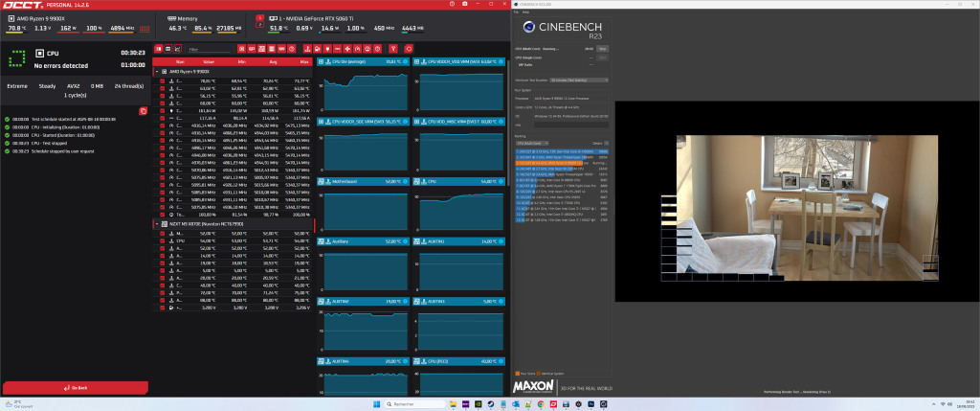
Task: Select the GPU 1 slot icon in OCCT header
Action: [259, 18]
